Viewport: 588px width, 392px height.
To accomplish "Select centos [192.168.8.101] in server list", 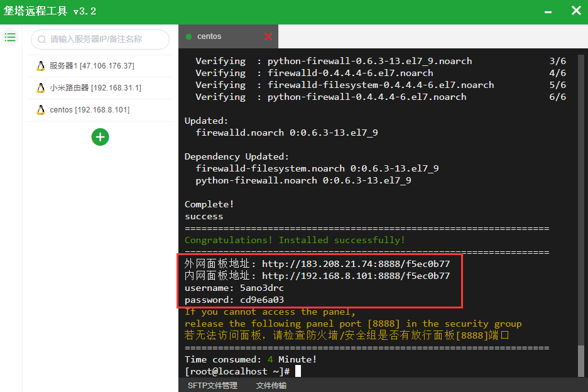I will point(100,110).
